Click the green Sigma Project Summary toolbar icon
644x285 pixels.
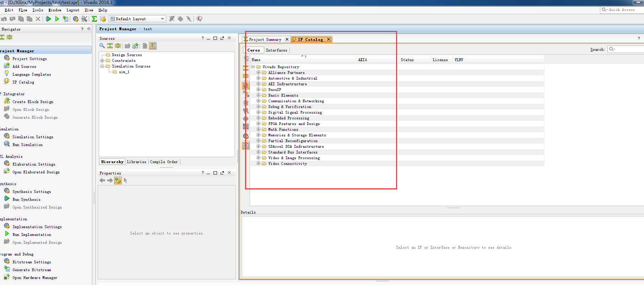point(94,19)
